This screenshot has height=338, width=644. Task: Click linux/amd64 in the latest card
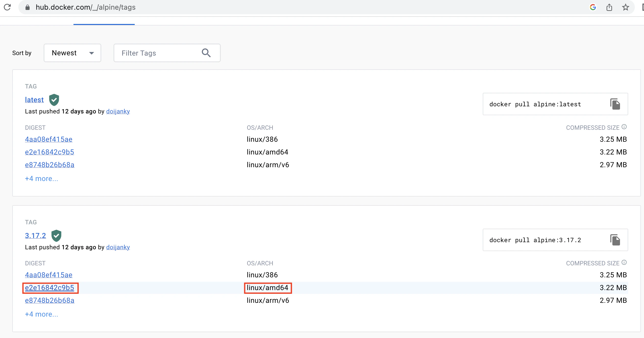click(x=267, y=152)
